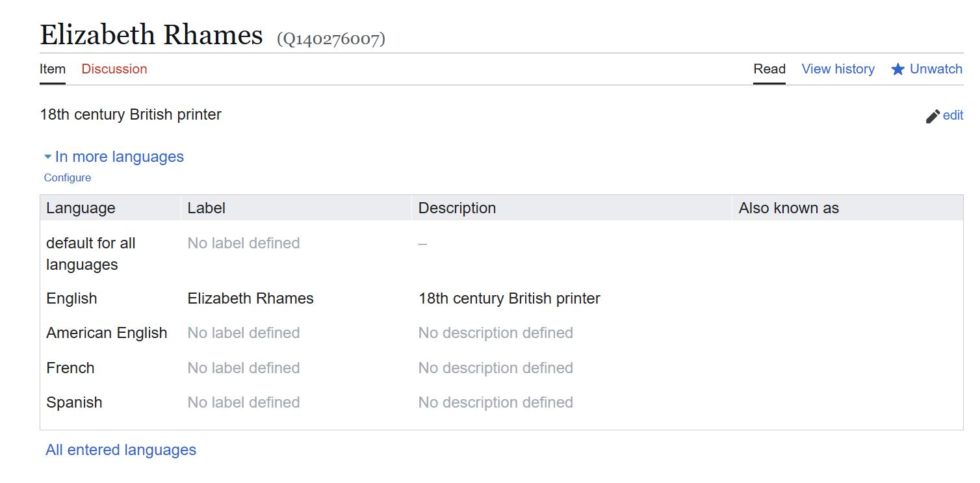This screenshot has width=980, height=483.
Task: Click the Also known as column header
Action: (x=789, y=208)
